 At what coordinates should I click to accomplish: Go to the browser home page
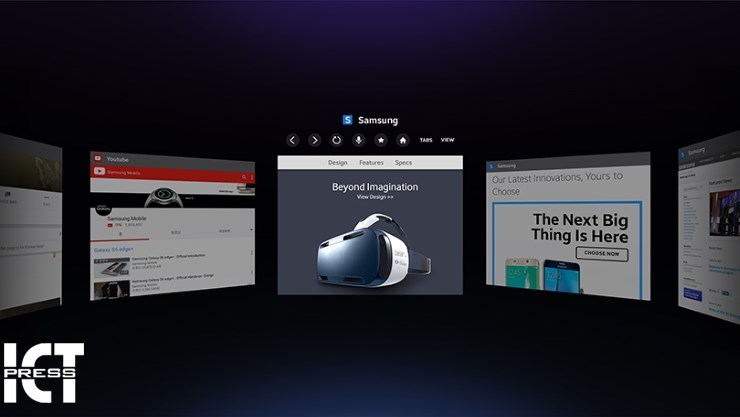(402, 140)
